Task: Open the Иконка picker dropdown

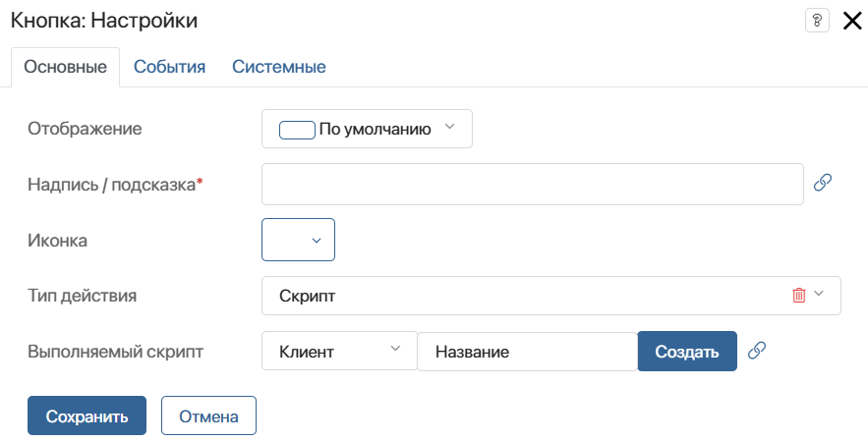Action: [299, 240]
